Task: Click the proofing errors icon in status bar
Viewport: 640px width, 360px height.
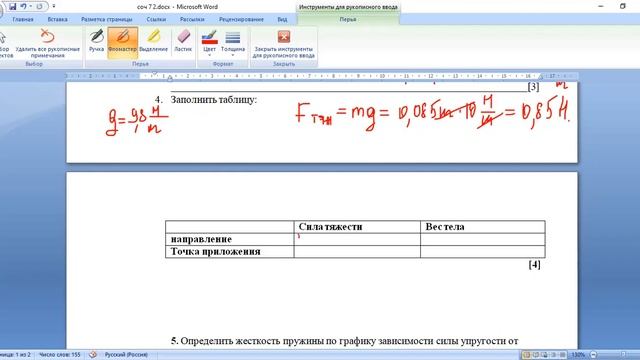Action: [x=93, y=355]
